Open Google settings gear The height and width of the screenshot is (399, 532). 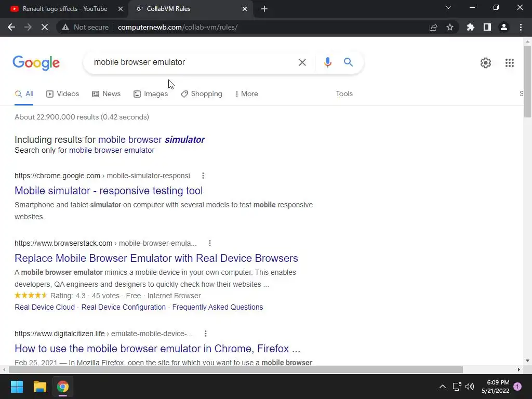486,63
